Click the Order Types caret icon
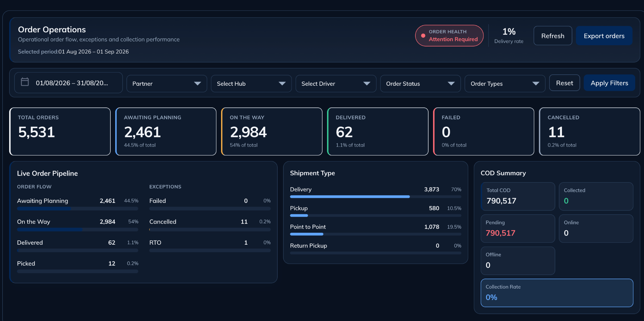 click(536, 84)
